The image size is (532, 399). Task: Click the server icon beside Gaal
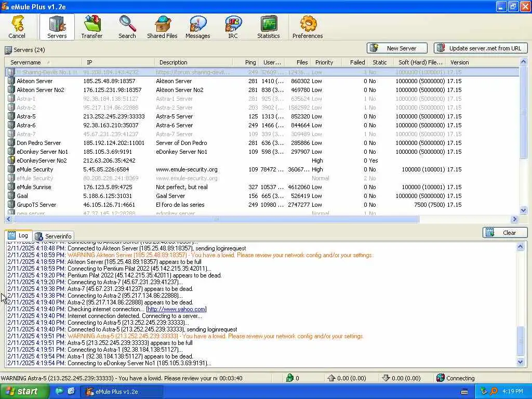click(11, 196)
